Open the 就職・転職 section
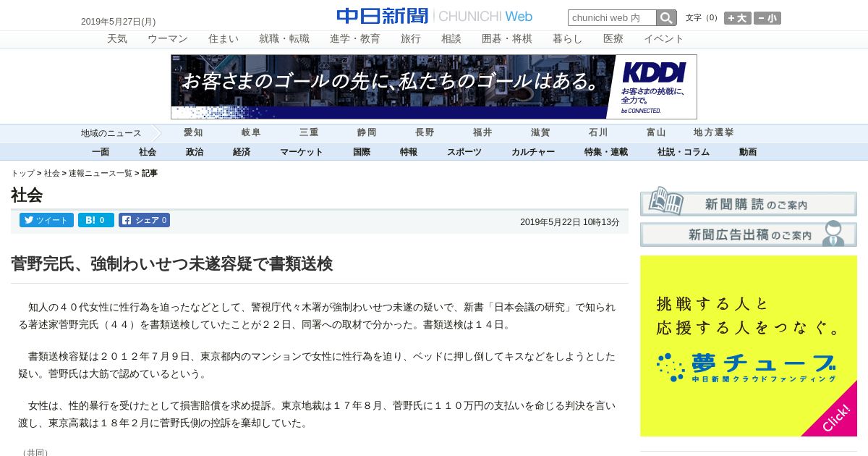This screenshot has height=456, width=868. [x=284, y=39]
